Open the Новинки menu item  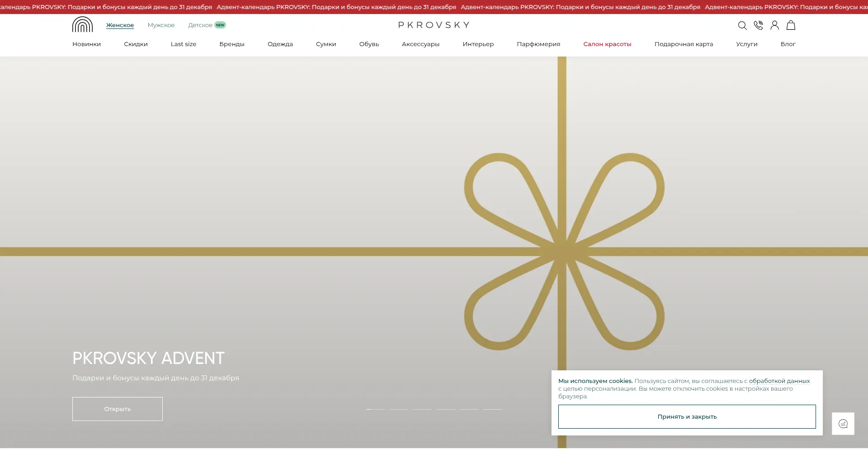click(86, 44)
